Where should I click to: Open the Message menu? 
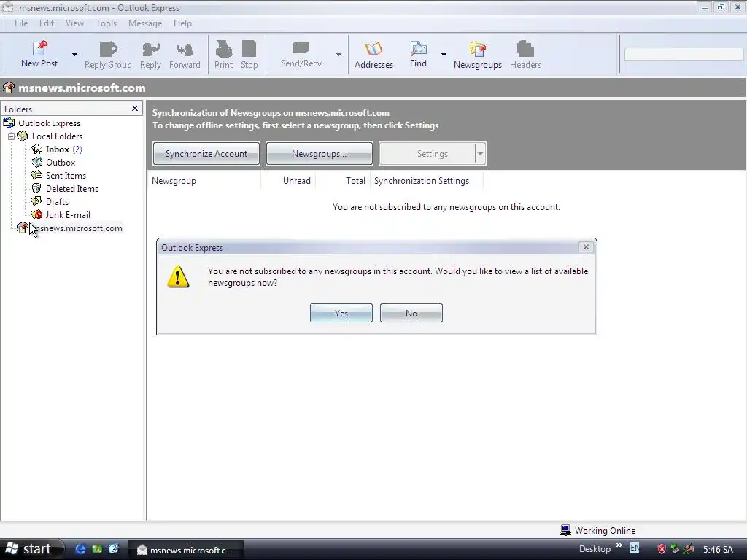point(145,23)
